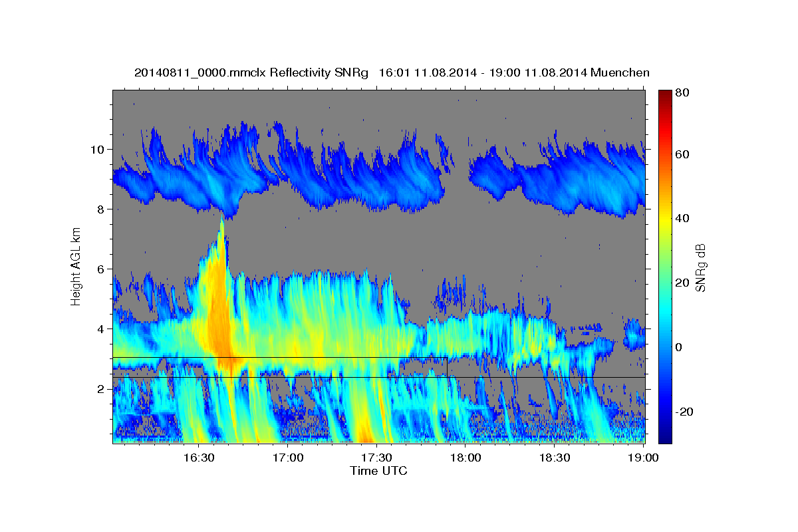Click the colorbar tick label 80

tap(682, 92)
